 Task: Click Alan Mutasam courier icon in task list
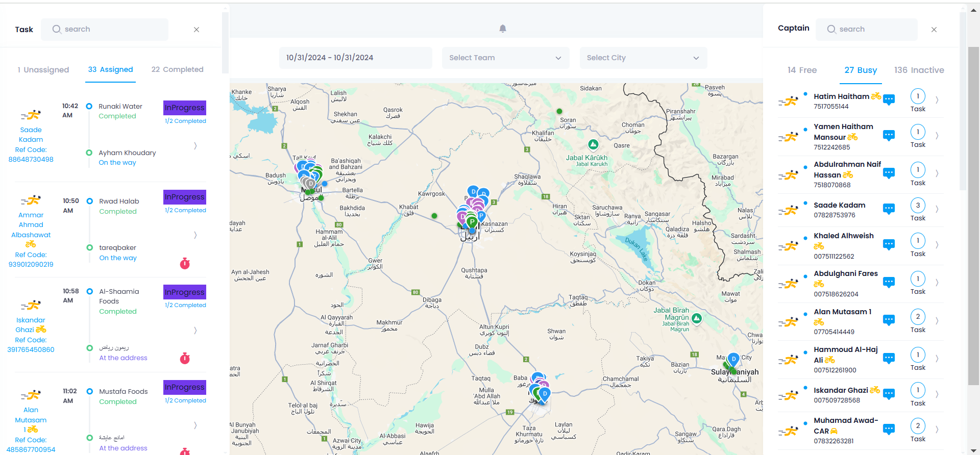(x=31, y=395)
